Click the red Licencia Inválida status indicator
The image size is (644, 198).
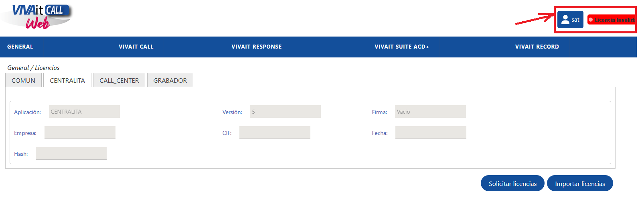(x=612, y=20)
